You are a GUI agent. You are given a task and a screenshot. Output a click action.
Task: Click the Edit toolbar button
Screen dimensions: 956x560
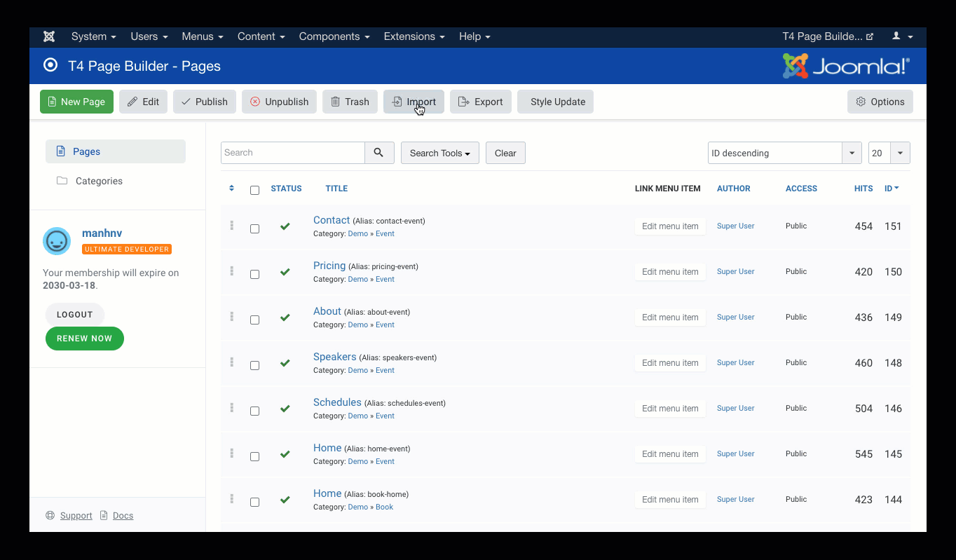click(x=143, y=102)
